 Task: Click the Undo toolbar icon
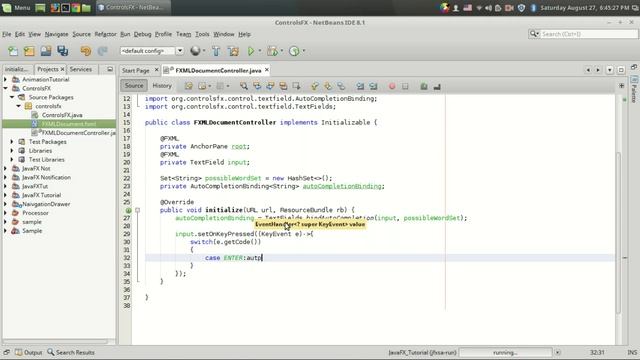click(86, 51)
